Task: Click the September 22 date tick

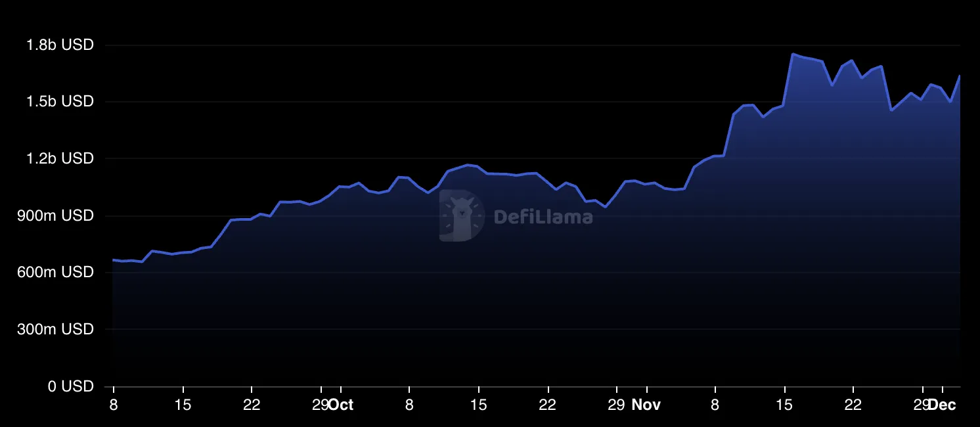Action: (x=252, y=405)
